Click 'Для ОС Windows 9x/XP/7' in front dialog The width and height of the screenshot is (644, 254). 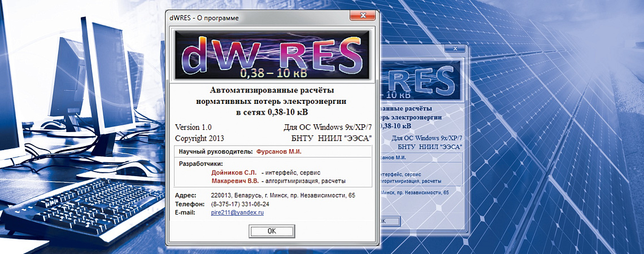(327, 127)
